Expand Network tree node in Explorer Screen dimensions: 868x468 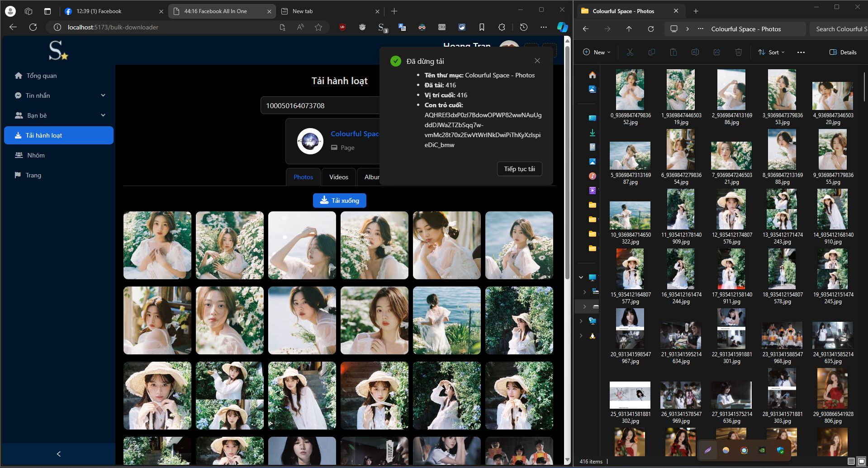(x=581, y=321)
